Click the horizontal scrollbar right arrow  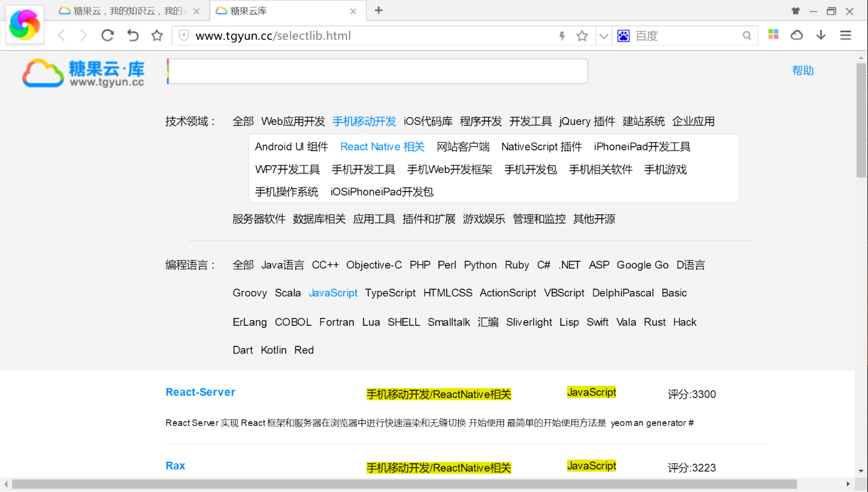coord(848,484)
